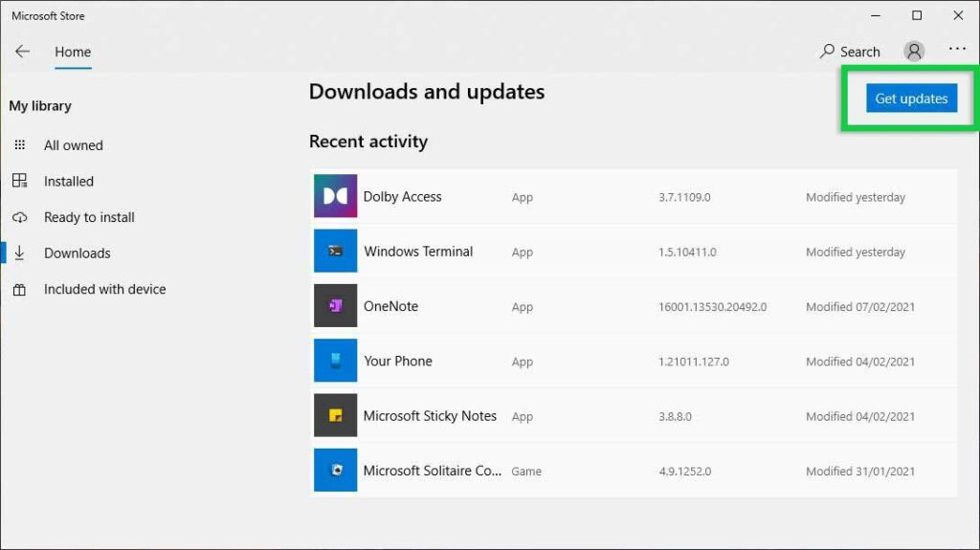Click Modified 07/02/2021 in OneNote row
Viewport: 980px width, 550px height.
click(860, 307)
